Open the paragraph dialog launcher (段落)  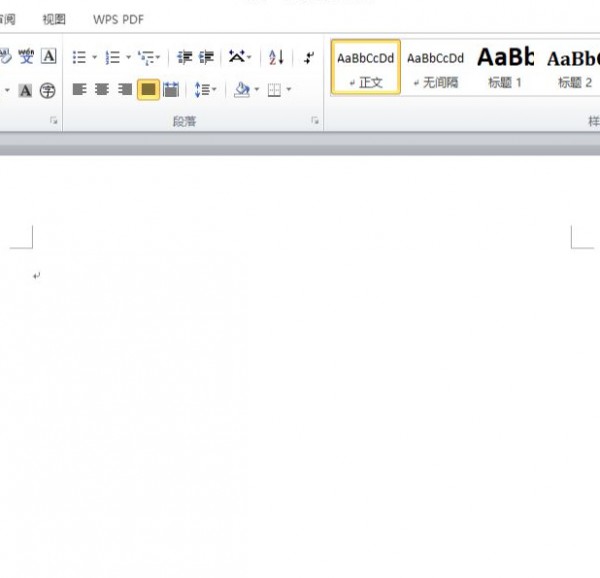315,121
